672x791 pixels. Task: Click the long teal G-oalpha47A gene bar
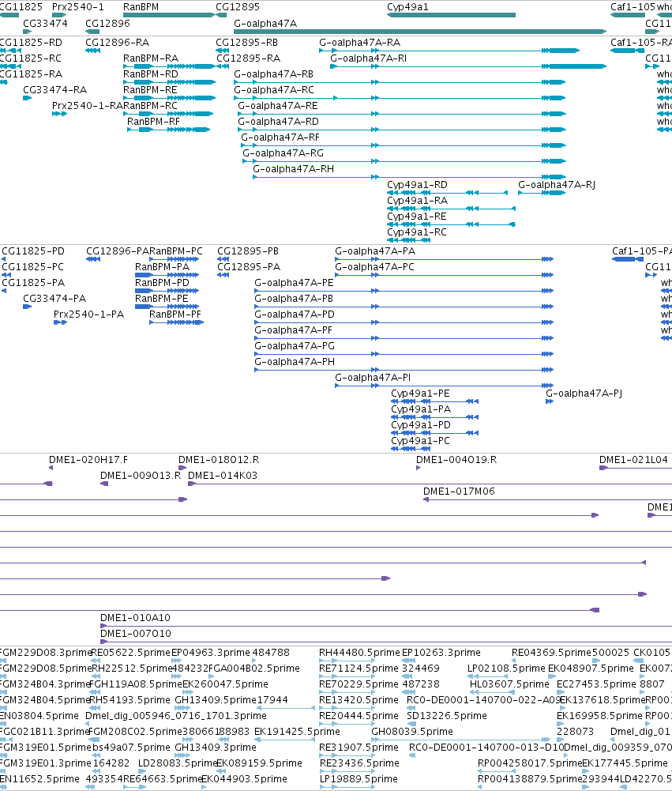coord(420,32)
